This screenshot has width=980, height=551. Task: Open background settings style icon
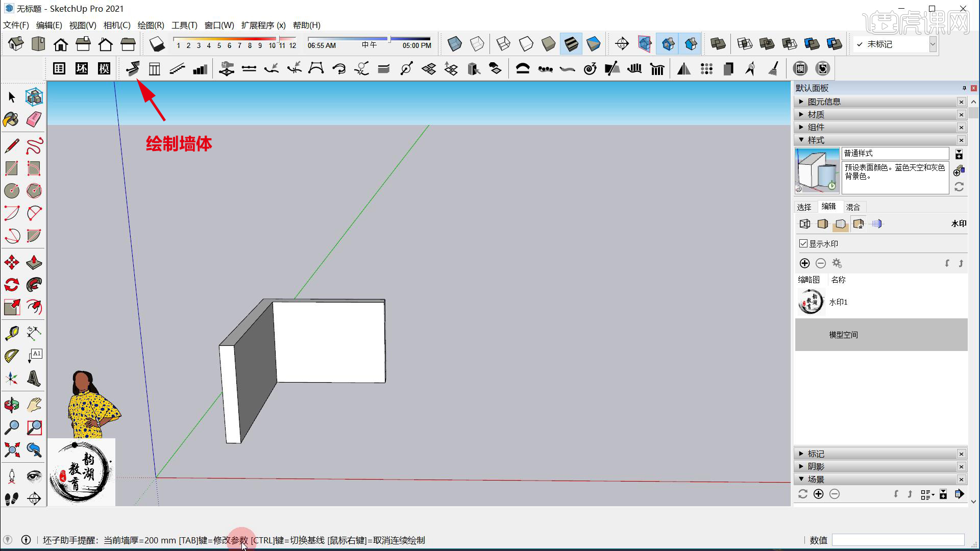tap(840, 224)
